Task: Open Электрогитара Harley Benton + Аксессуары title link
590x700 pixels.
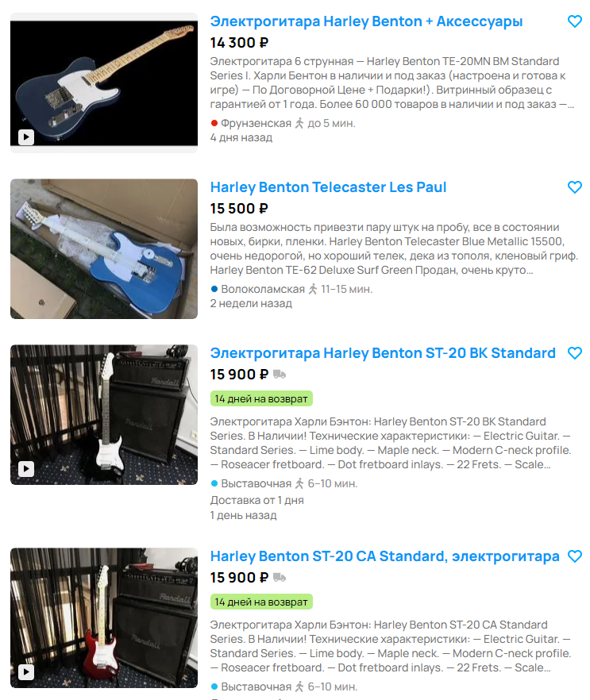Action: point(366,21)
